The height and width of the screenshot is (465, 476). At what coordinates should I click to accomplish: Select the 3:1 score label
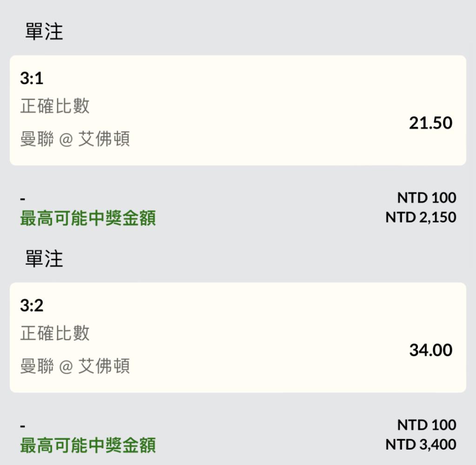tap(32, 78)
